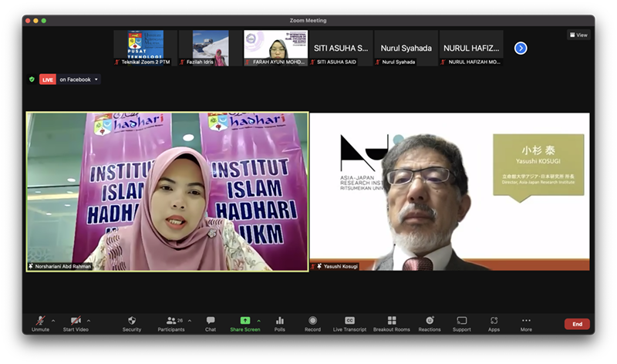The image size is (617, 364).
Task: Open the Reactions menu
Action: coord(430,321)
